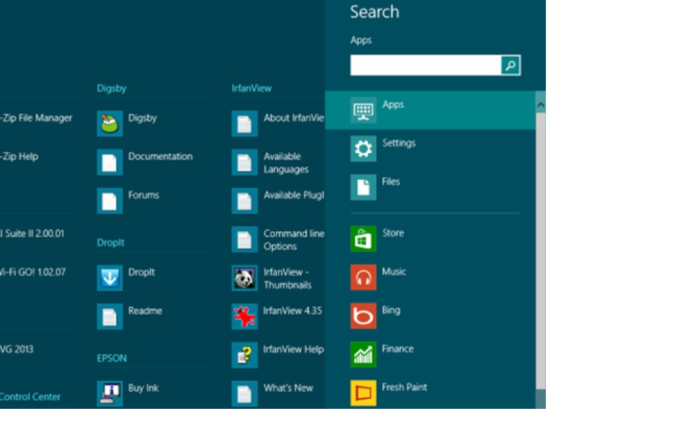Open the Digsby Documentation file icon
This screenshot has height=438, width=700.
point(110,162)
